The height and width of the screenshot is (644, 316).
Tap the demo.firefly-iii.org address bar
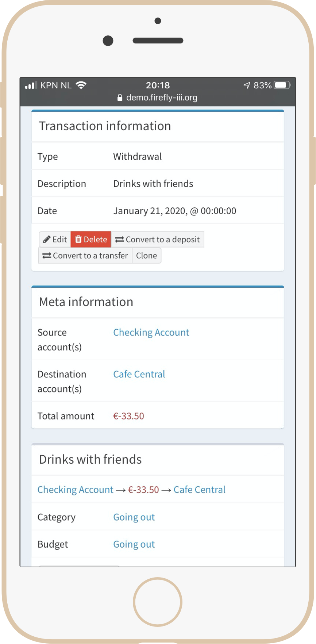click(x=162, y=98)
